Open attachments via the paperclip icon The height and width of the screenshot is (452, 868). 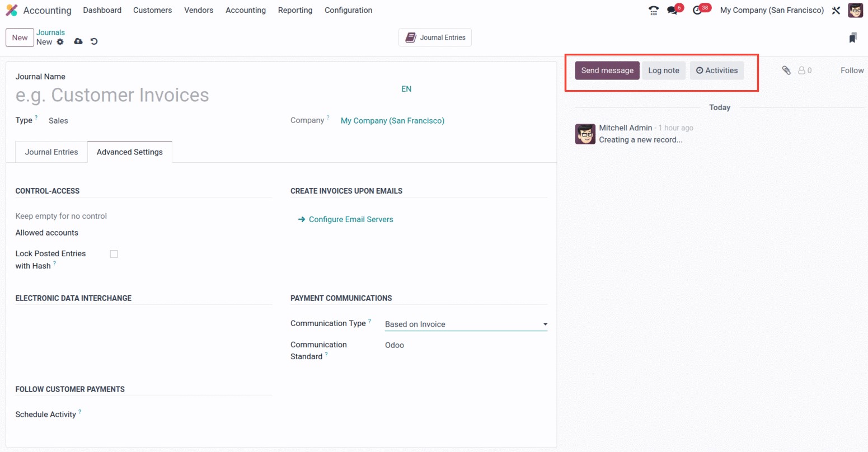pyautogui.click(x=786, y=70)
